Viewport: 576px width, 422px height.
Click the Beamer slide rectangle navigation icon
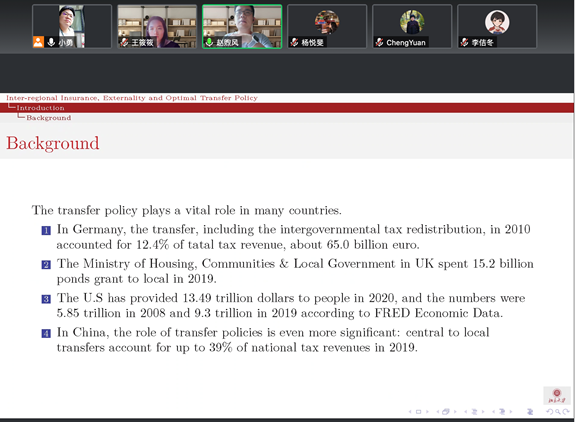[418, 412]
